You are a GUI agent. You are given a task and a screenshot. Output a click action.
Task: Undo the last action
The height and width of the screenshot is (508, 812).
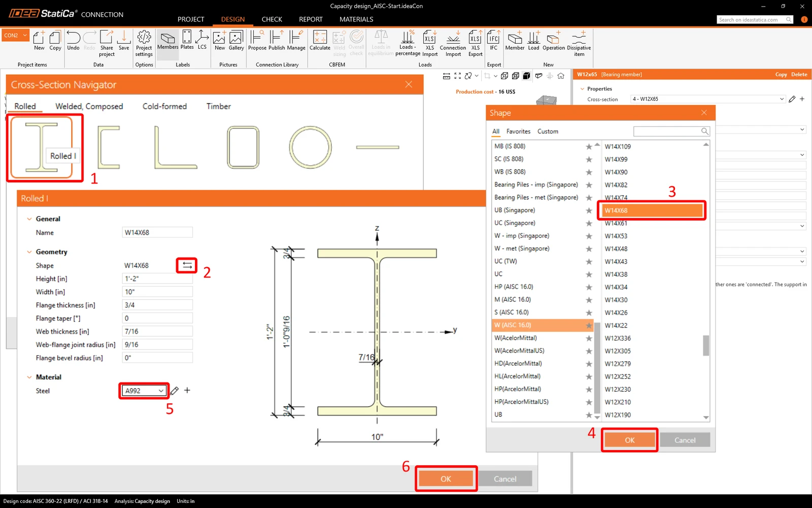pyautogui.click(x=73, y=40)
